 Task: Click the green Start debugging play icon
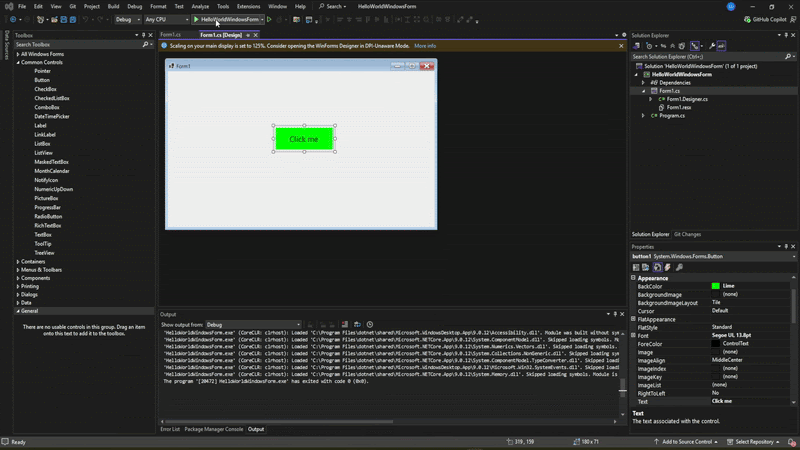pos(196,19)
